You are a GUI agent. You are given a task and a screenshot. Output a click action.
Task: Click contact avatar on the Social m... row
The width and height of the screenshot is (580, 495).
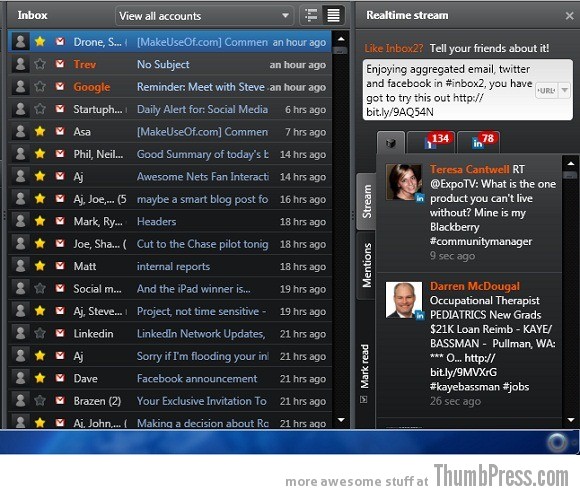click(x=21, y=288)
